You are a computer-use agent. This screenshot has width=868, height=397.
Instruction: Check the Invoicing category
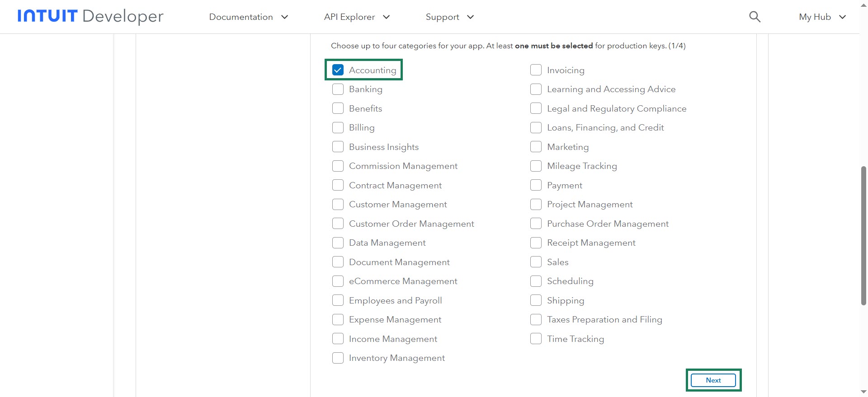[536, 70]
